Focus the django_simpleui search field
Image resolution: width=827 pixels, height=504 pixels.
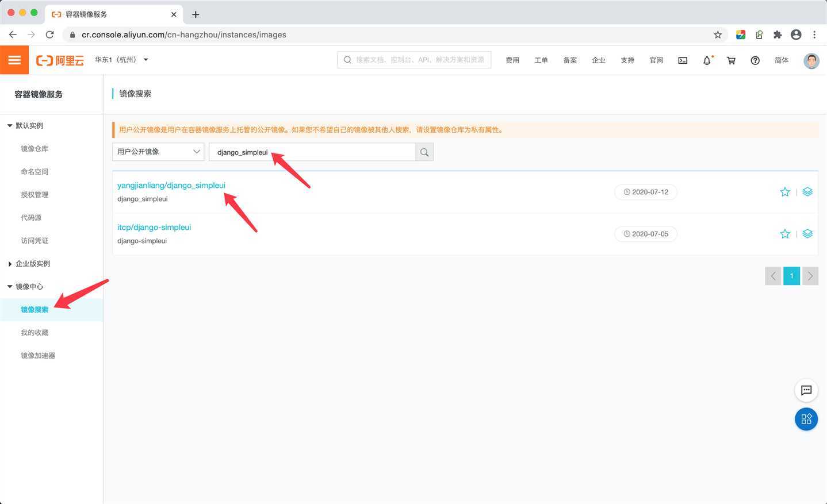click(x=312, y=152)
